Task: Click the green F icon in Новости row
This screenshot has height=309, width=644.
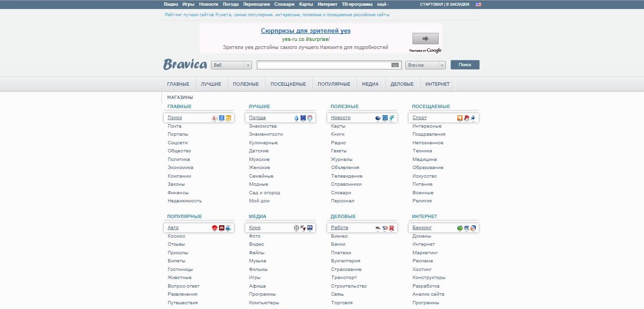Action: tap(392, 118)
